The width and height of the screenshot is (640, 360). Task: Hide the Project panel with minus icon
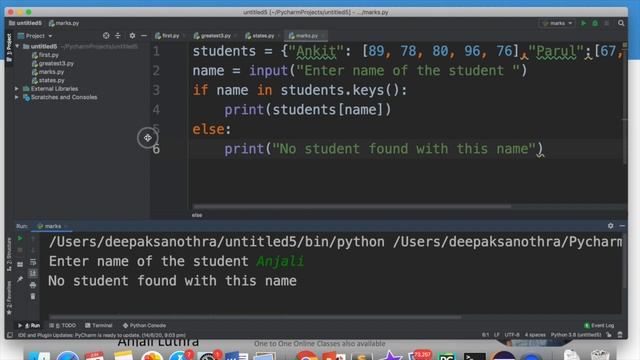coord(144,36)
